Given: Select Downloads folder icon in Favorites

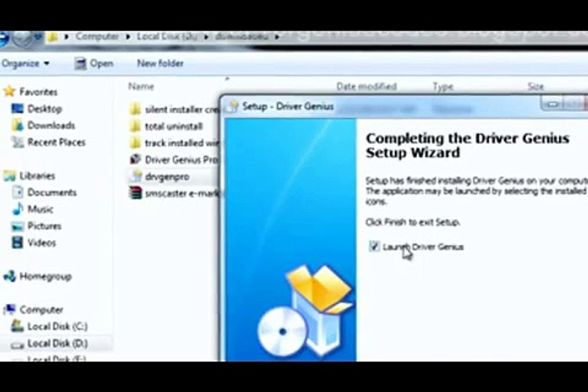Looking at the screenshot, I should click(x=17, y=125).
